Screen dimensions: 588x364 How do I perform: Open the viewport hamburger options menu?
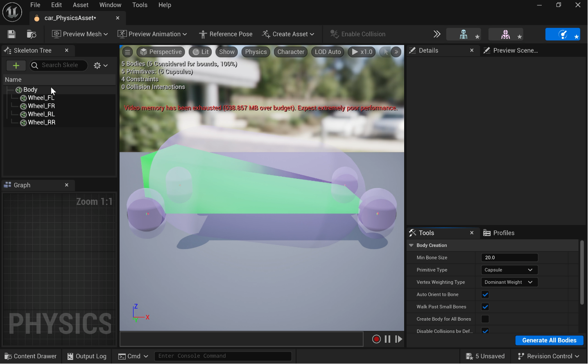(128, 52)
